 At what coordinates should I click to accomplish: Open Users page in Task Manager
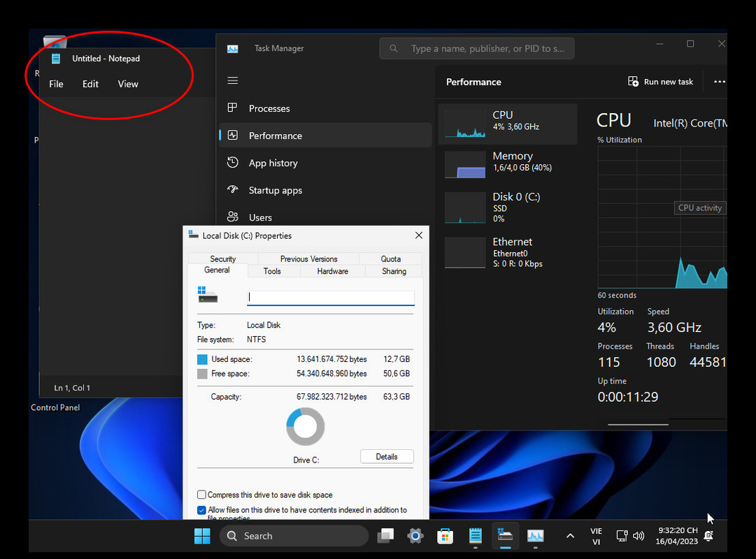tap(325, 217)
